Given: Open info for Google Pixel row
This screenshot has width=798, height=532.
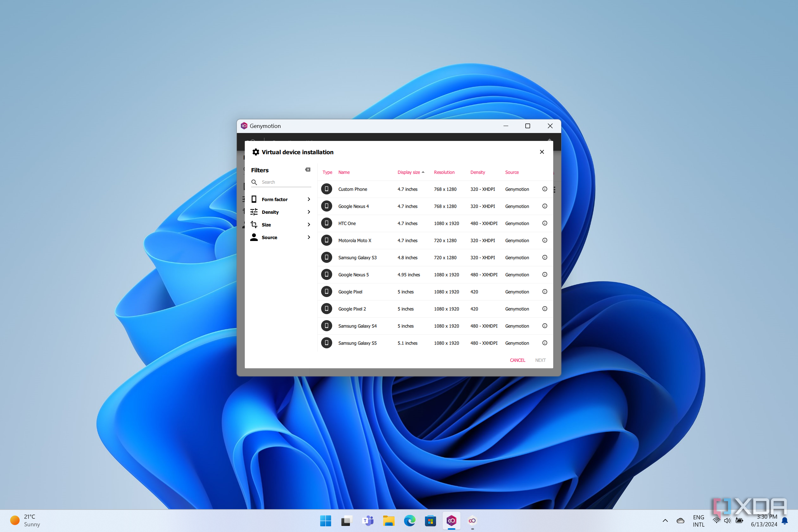Looking at the screenshot, I should pos(545,291).
